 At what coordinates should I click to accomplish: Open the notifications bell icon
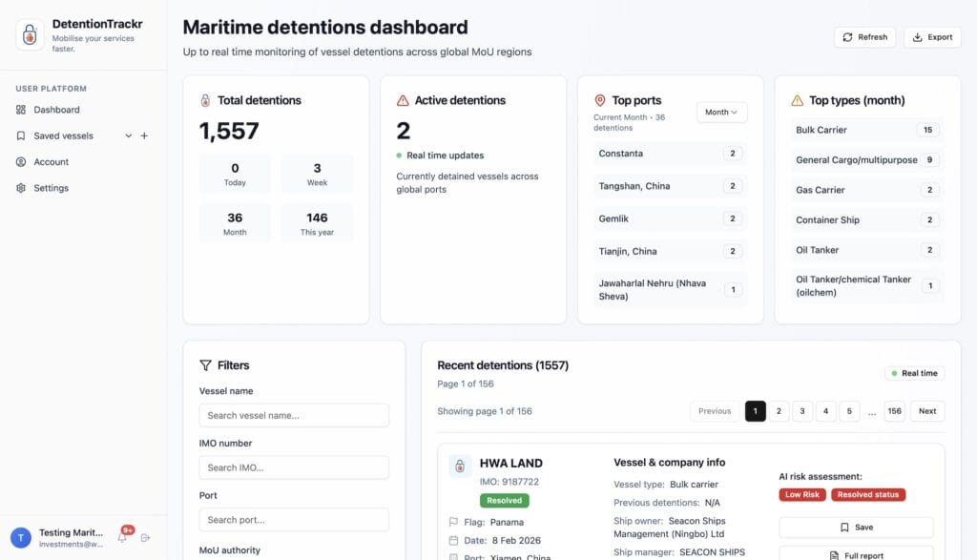(x=123, y=537)
